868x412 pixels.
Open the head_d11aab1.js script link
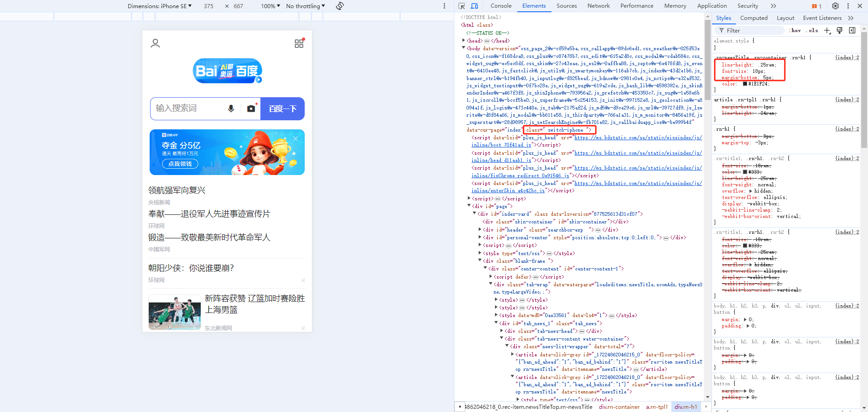pyautogui.click(x=586, y=156)
